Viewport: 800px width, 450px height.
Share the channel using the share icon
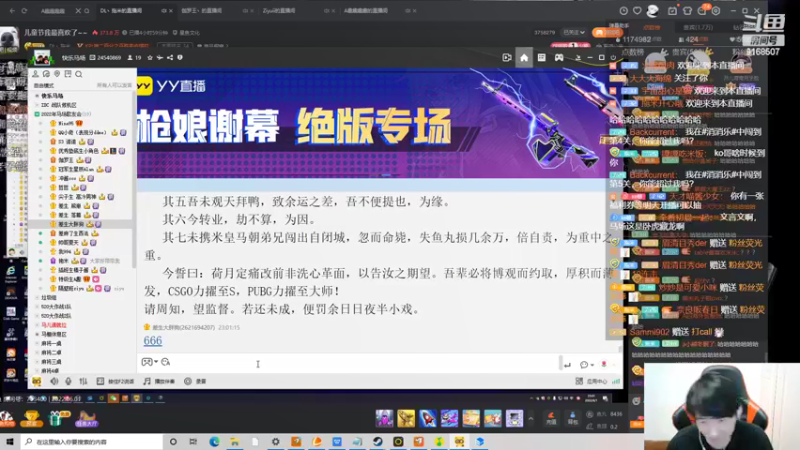click(170, 58)
